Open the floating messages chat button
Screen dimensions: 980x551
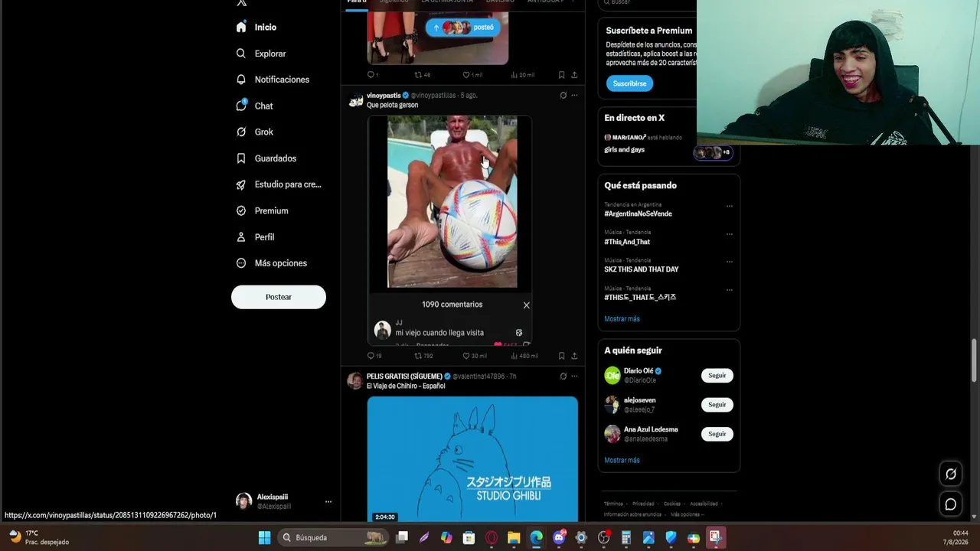click(x=950, y=504)
